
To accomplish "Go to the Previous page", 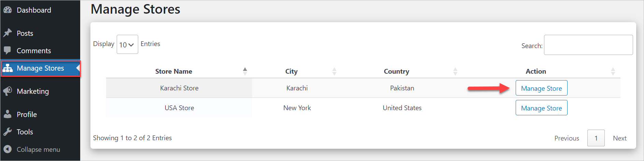I will 567,138.
